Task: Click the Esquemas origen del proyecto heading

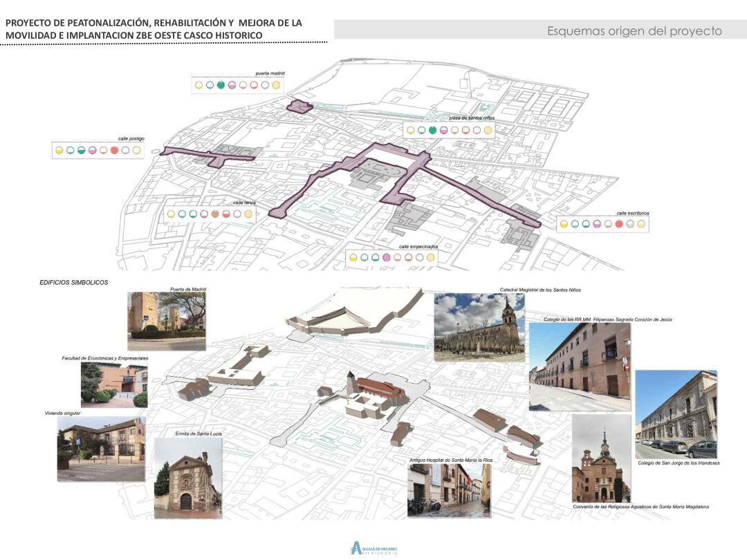Action: tap(634, 30)
